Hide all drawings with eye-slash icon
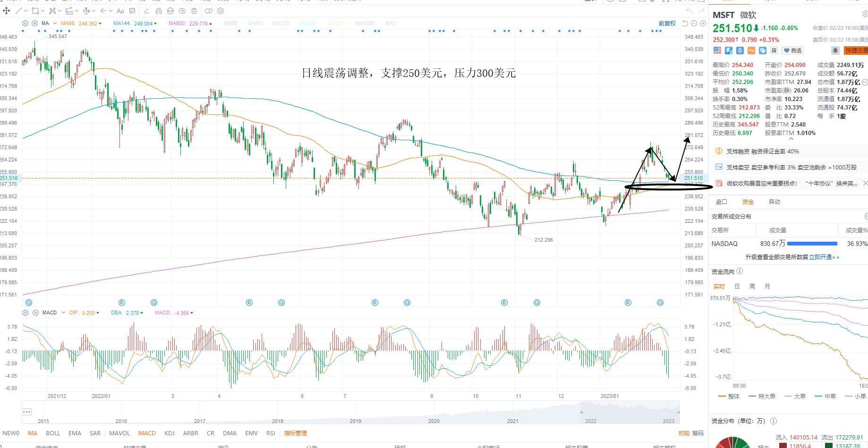This screenshot has height=448, width=868. 183,11
